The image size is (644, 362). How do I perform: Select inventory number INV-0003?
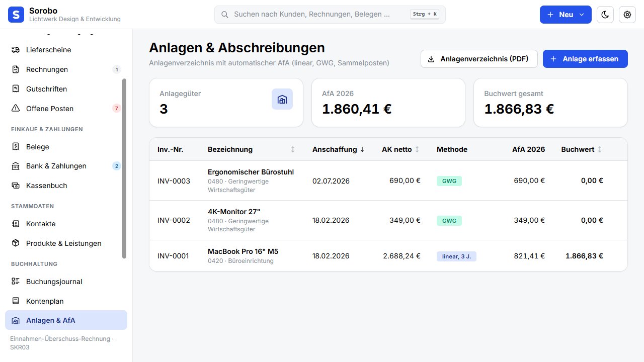point(174,181)
